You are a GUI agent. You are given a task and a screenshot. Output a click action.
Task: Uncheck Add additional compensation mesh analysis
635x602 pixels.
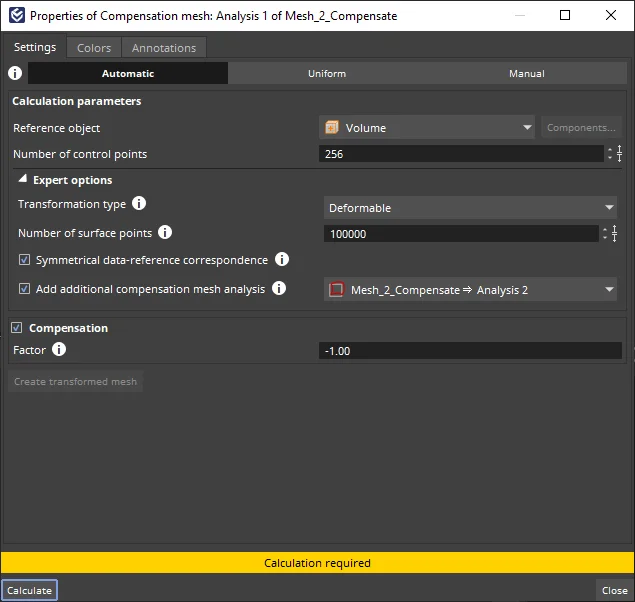[x=24, y=289]
